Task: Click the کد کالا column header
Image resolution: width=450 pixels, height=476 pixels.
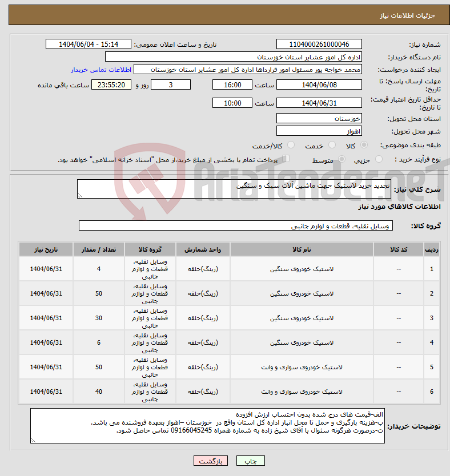Action: coord(399,249)
